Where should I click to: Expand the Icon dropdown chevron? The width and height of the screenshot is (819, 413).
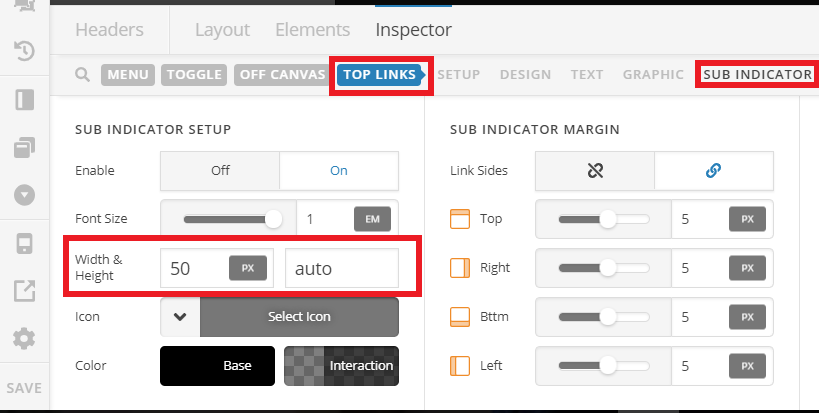180,317
